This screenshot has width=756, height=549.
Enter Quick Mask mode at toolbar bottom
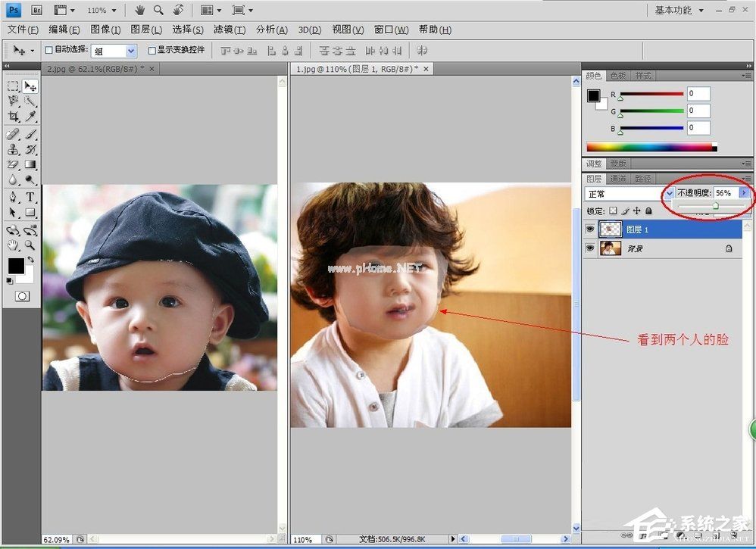pos(21,295)
